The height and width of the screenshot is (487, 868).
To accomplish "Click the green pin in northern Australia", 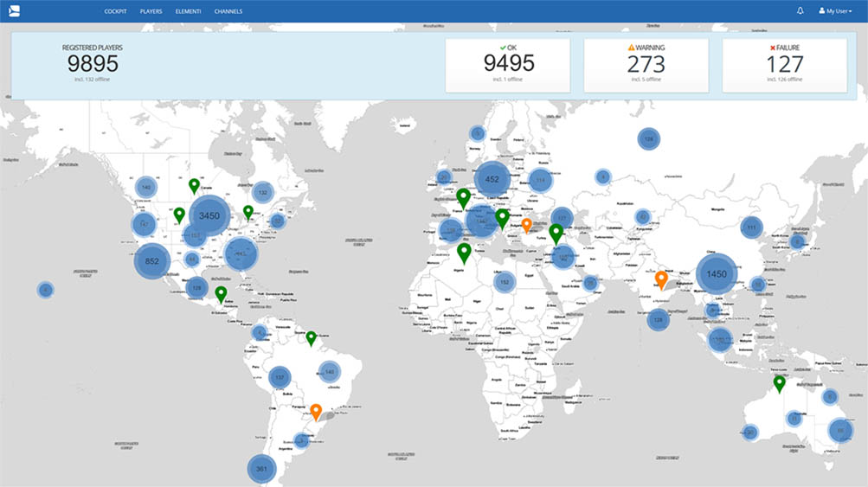I will pos(780,384).
